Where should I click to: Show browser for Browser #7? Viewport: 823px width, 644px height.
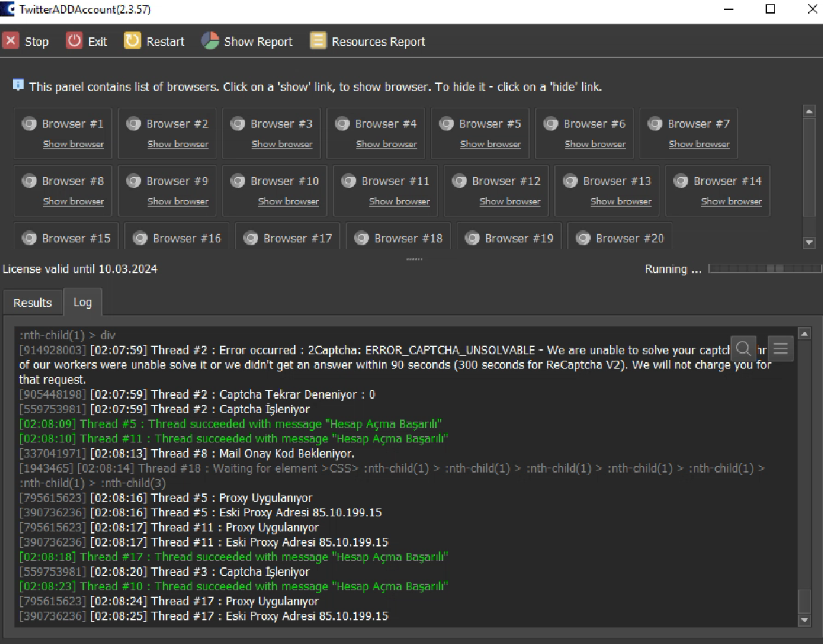699,144
